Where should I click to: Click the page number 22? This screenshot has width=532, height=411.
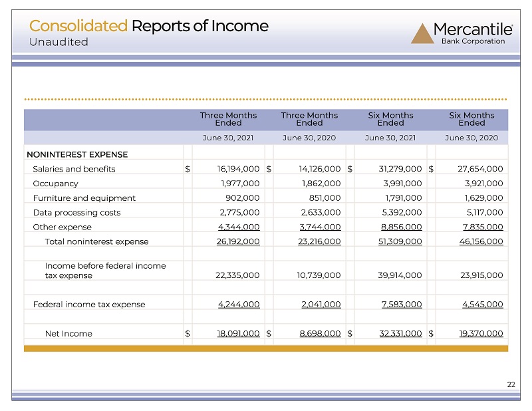point(511,384)
